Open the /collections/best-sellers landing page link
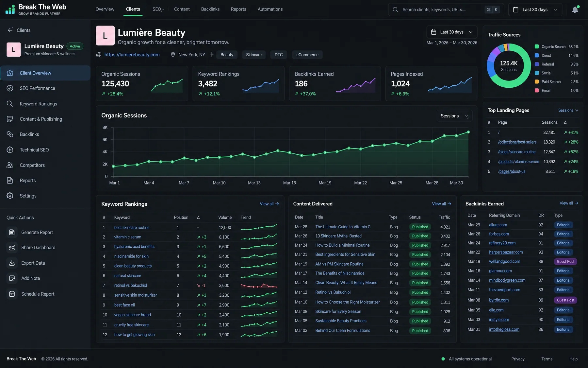The height and width of the screenshot is (368, 588). [x=517, y=142]
